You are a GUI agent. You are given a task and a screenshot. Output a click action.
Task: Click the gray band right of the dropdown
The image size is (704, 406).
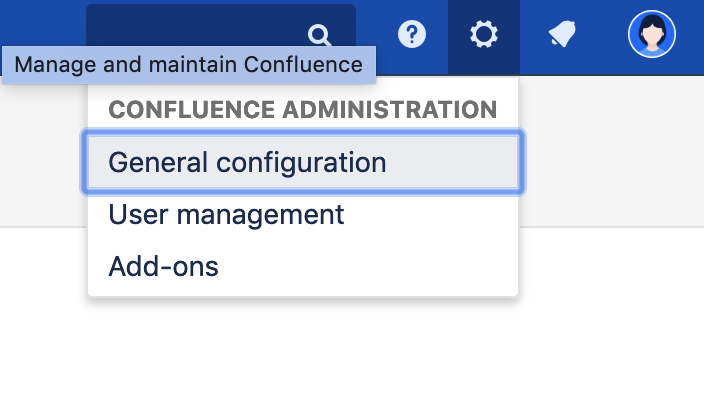[610, 150]
